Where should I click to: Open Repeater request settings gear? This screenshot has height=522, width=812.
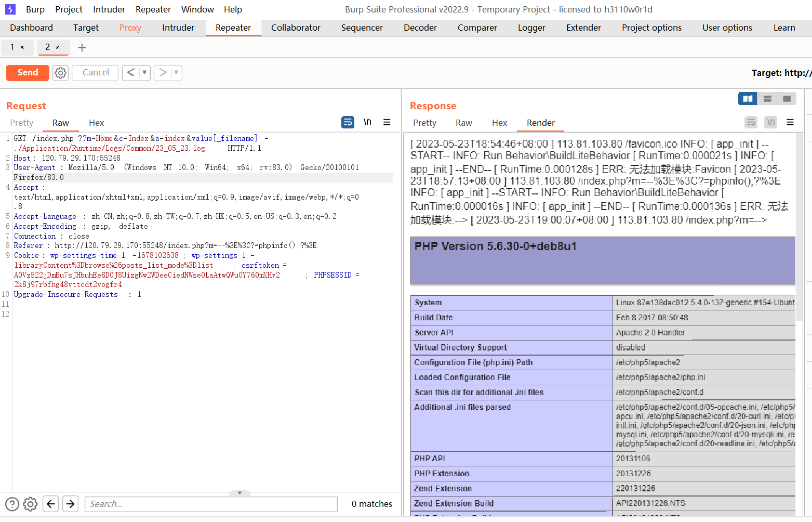coord(61,73)
